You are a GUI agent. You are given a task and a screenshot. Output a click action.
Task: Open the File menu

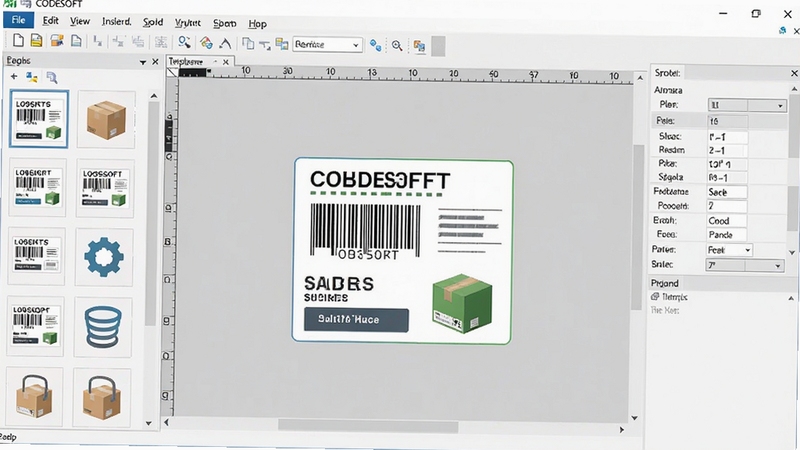tap(18, 20)
